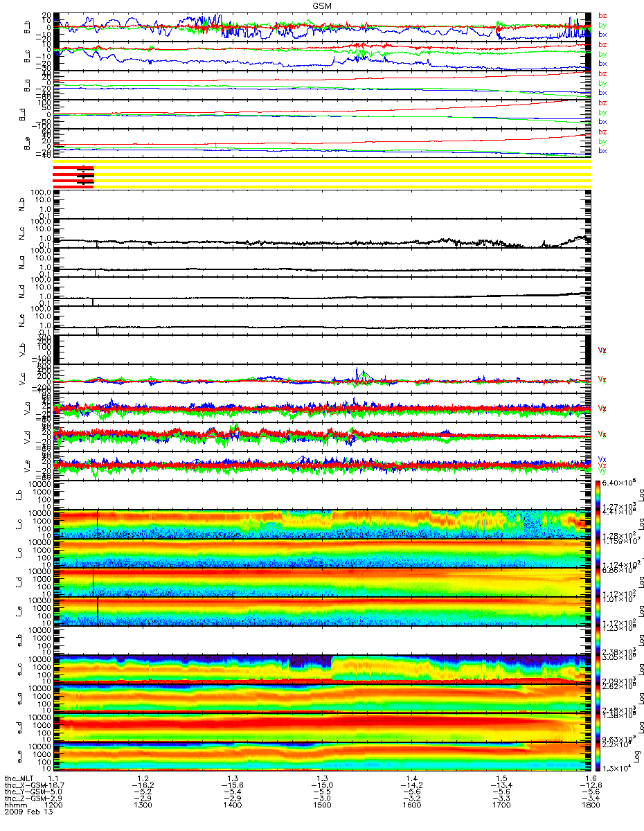Click the X-GSM value -14.2
The width and height of the screenshot is (644, 831).
pos(411,785)
